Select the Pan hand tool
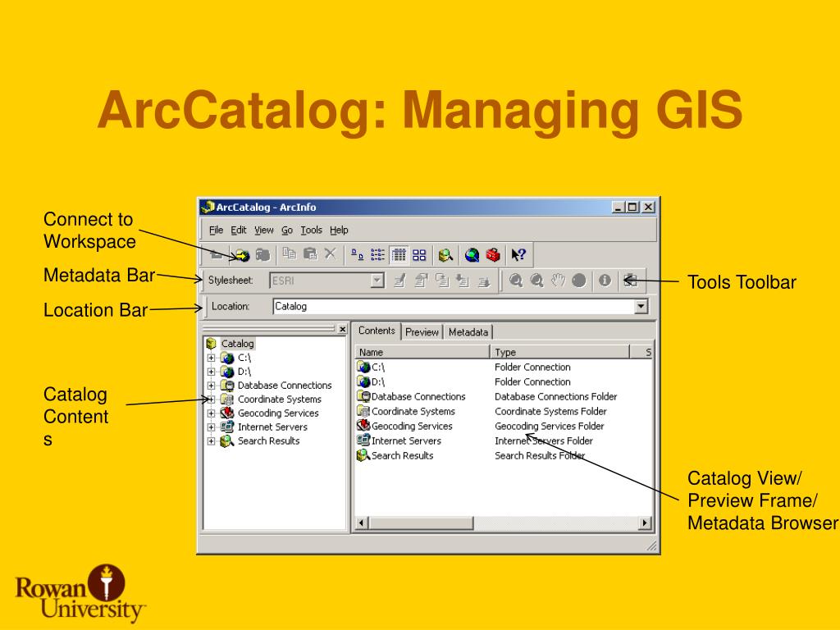 click(x=558, y=281)
